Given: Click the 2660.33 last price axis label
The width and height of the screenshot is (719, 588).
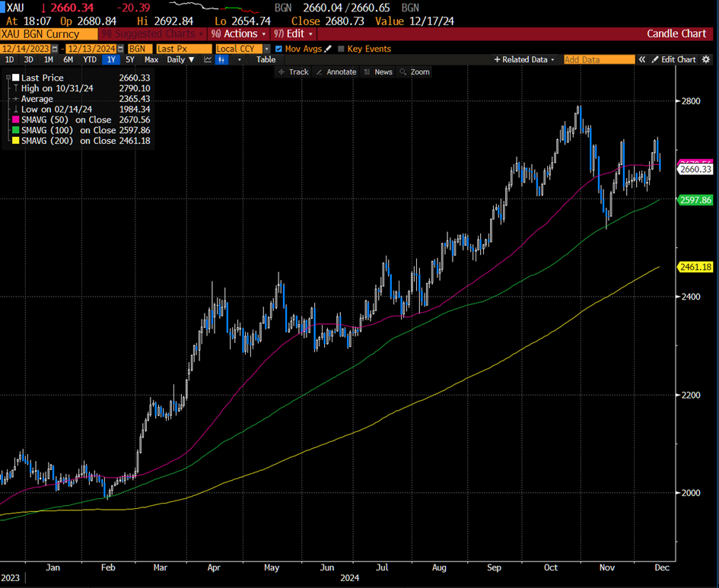Looking at the screenshot, I should coord(695,169).
